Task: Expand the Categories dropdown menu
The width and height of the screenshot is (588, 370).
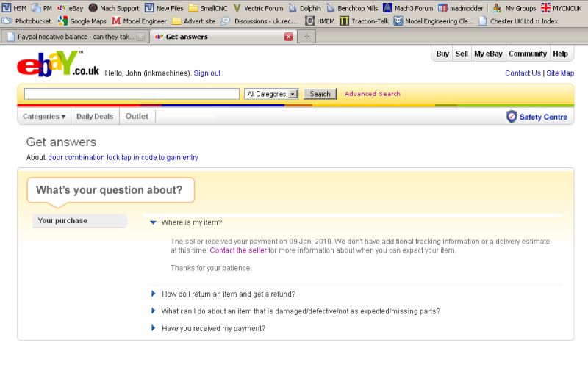Action: point(44,117)
